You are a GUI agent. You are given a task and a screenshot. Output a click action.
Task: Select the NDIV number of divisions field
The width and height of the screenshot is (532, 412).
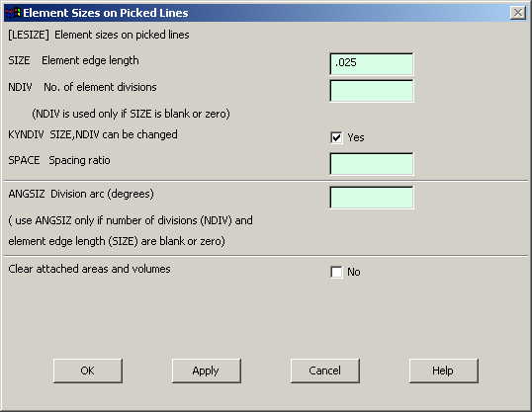pyautogui.click(x=372, y=91)
